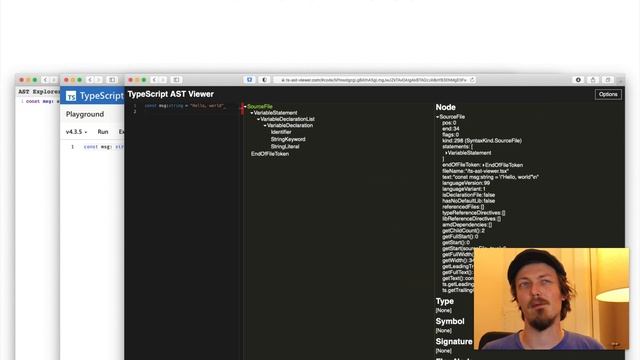The height and width of the screenshot is (360, 640).
Task: Click the Signature section heading
Action: coord(454,342)
